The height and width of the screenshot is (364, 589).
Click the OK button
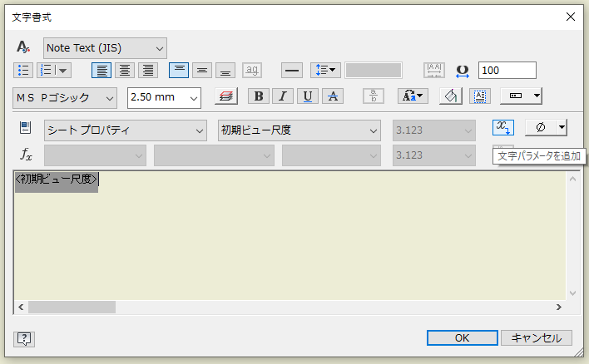click(463, 338)
